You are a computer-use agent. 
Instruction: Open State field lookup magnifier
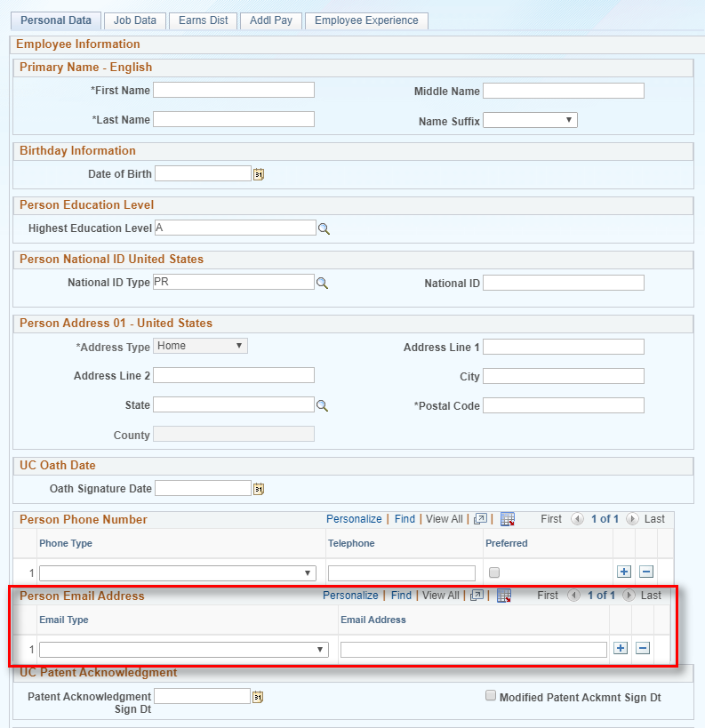pyautogui.click(x=324, y=404)
